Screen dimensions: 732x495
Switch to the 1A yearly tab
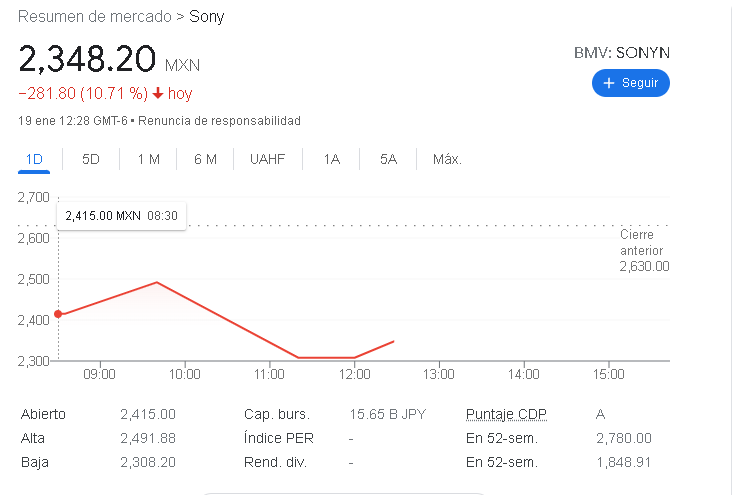(x=332, y=159)
